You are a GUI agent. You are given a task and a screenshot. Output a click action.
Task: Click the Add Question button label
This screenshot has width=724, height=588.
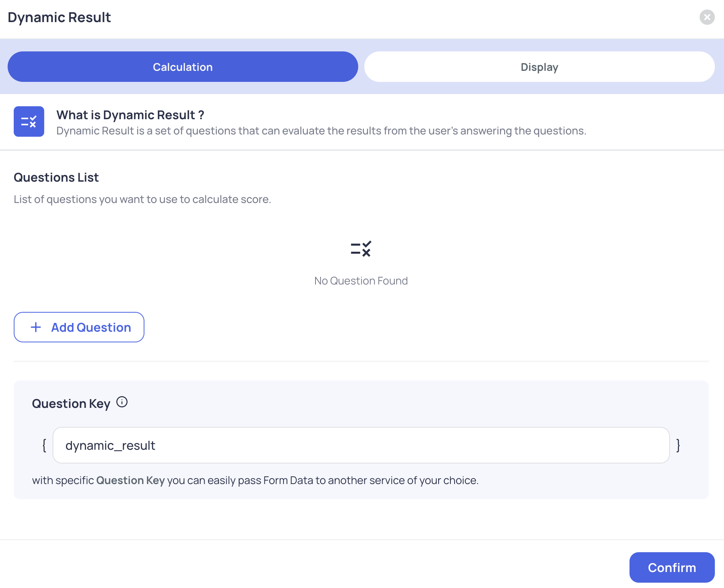click(x=91, y=328)
